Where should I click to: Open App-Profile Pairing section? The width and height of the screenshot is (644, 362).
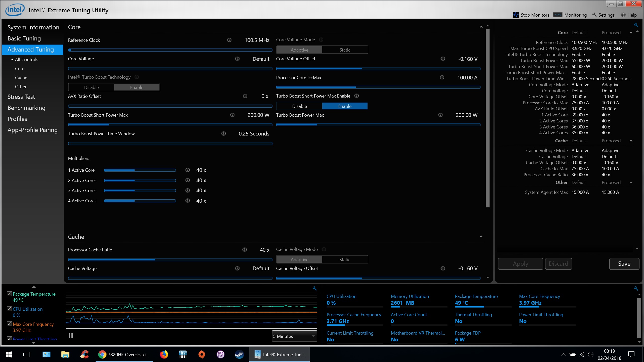(x=32, y=130)
